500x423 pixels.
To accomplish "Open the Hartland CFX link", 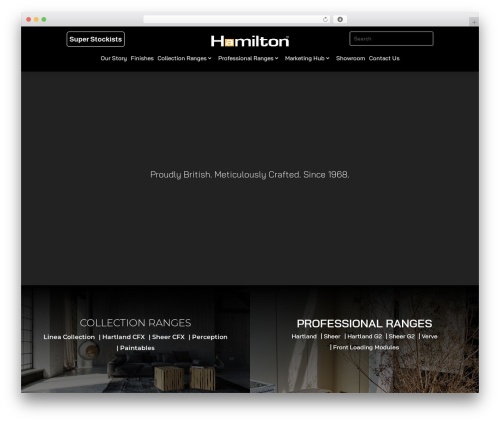I will click(x=123, y=337).
